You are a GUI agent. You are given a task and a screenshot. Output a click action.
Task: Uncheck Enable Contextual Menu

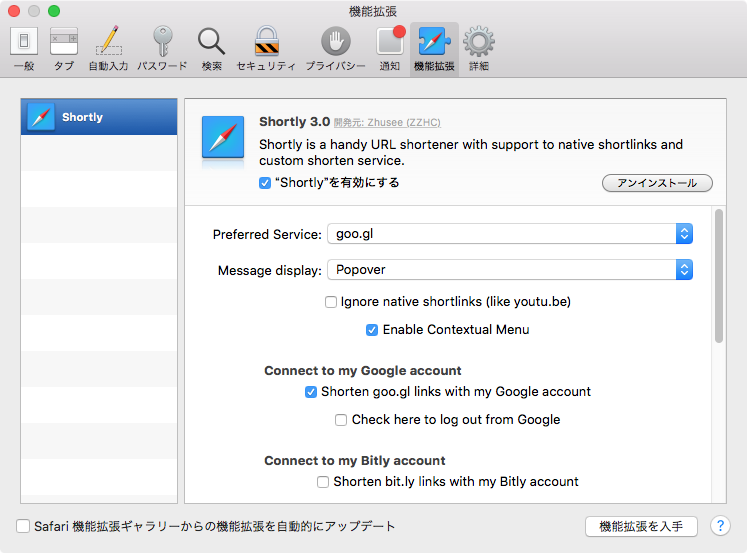pos(373,330)
